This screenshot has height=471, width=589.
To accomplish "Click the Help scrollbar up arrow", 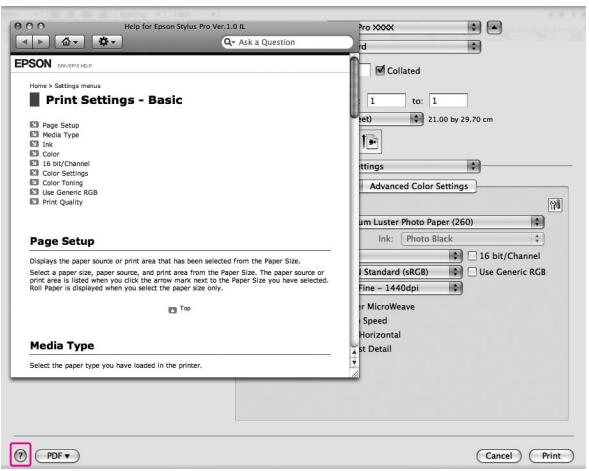I will tap(354, 352).
